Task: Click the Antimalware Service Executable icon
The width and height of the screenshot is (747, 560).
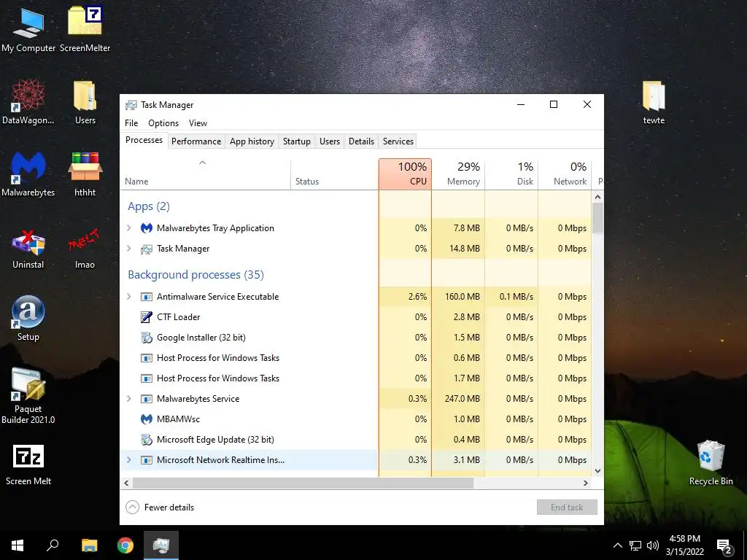Action: click(x=146, y=297)
